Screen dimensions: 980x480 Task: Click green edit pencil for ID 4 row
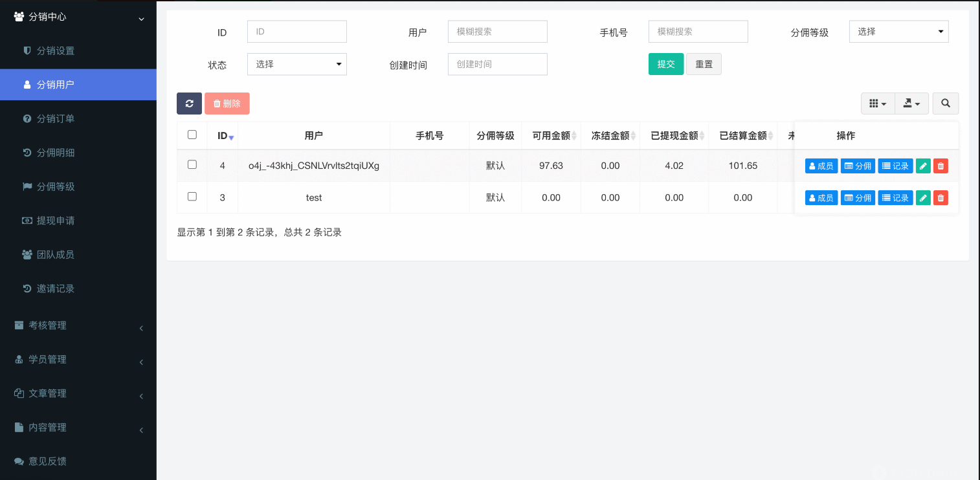point(923,166)
